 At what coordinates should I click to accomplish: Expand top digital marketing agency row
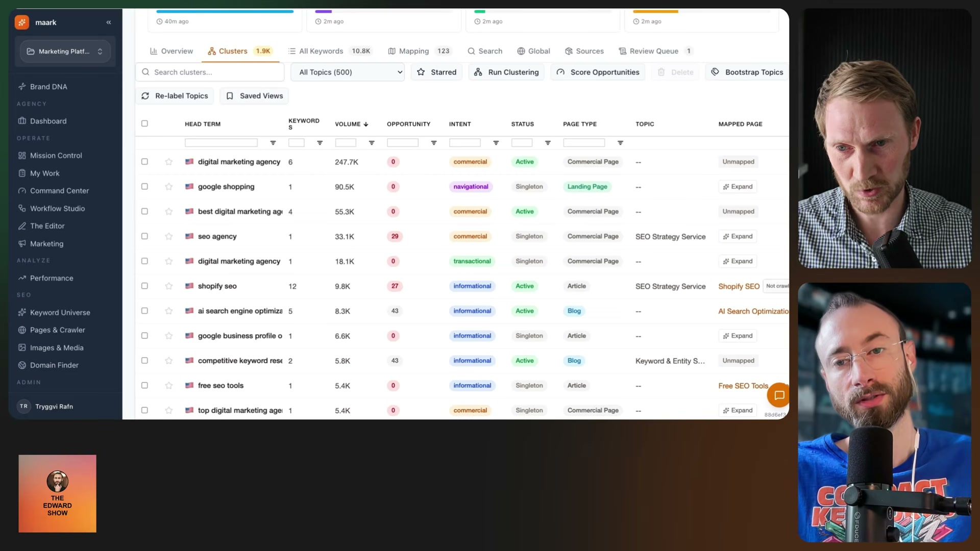point(738,410)
